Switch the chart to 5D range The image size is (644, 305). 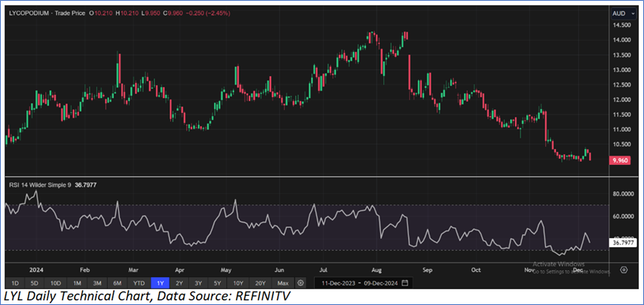click(35, 282)
